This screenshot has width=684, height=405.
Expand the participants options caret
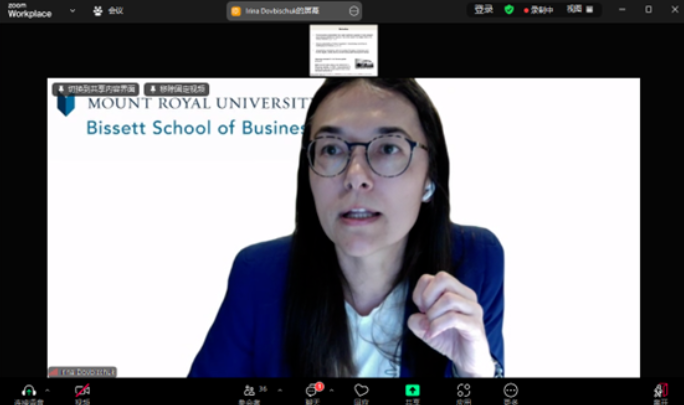coord(279,390)
